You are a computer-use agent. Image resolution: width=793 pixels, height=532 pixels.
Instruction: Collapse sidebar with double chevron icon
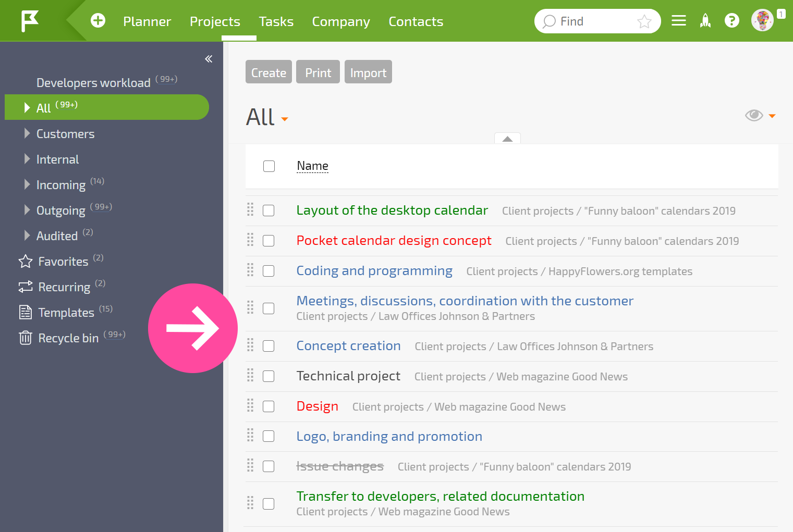point(209,59)
